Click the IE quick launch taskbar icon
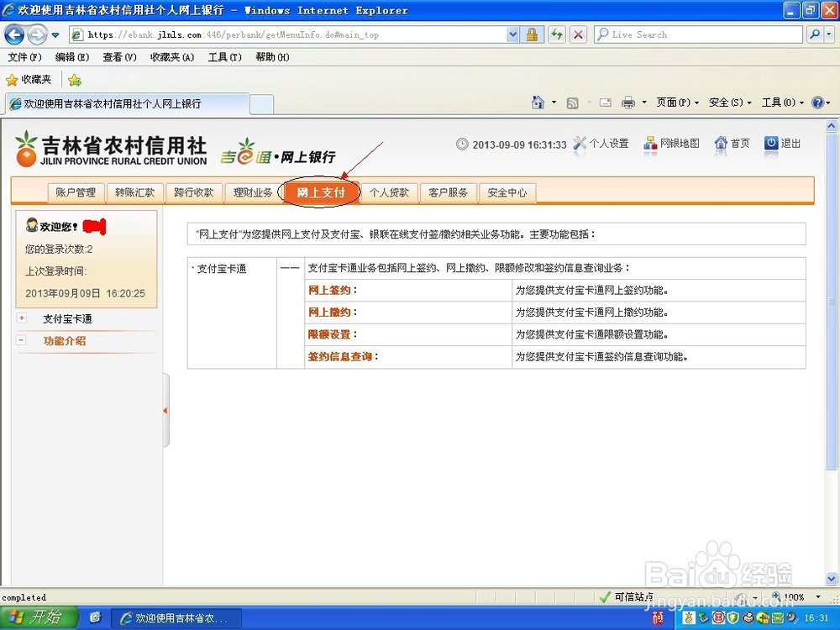The height and width of the screenshot is (630, 840). 96,617
